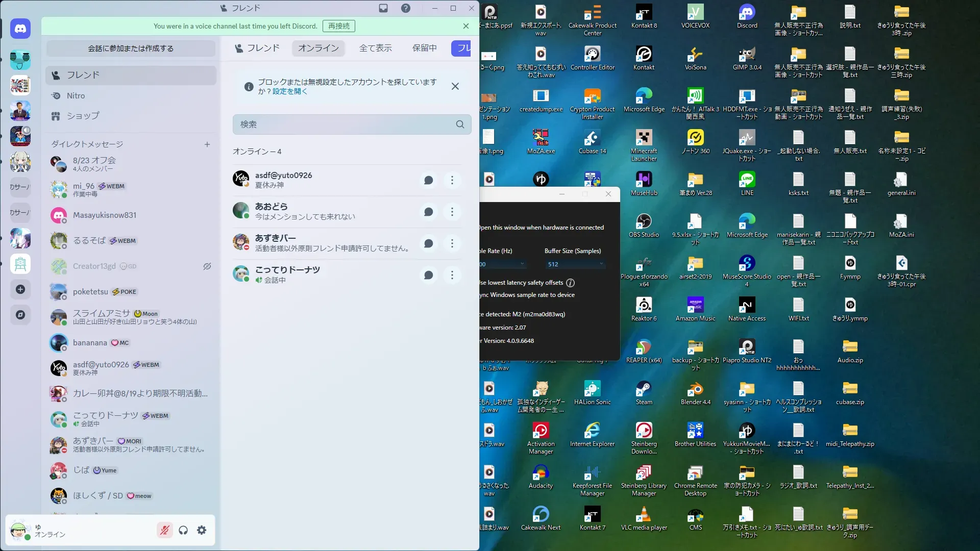Open the discover servers compass icon
Image resolution: width=980 pixels, height=551 pixels.
pos(20,315)
